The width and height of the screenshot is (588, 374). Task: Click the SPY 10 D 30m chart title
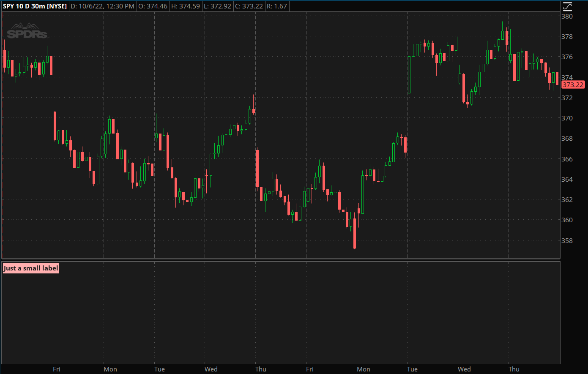[35, 6]
